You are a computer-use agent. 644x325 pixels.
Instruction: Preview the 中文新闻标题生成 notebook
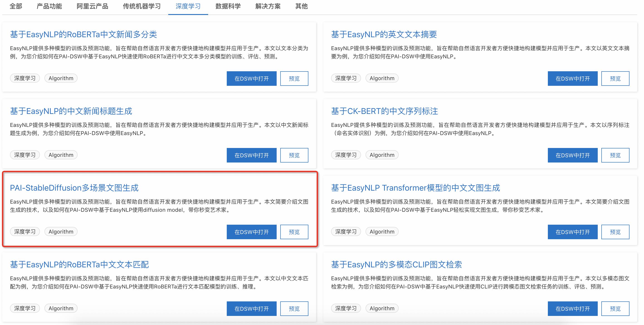point(294,155)
